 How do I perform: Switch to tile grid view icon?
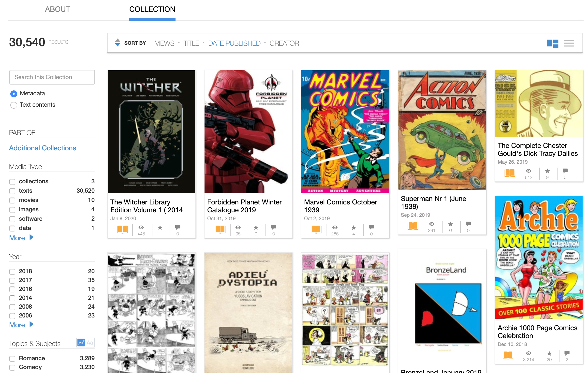[552, 43]
